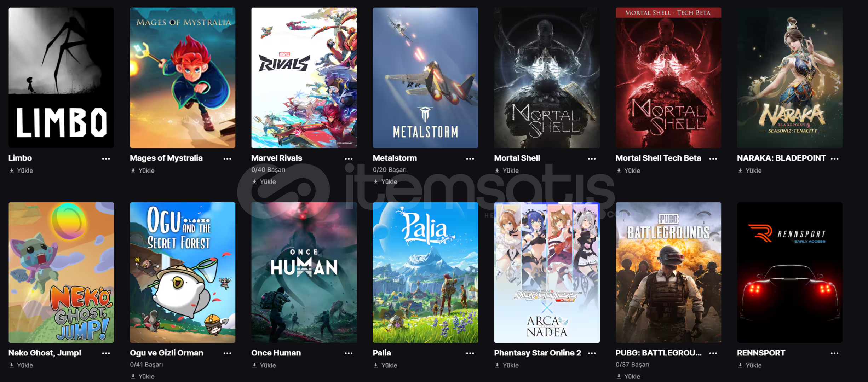Click Yükle under Marvel Rivals
Image resolution: width=868 pixels, height=382 pixels.
pyautogui.click(x=264, y=181)
